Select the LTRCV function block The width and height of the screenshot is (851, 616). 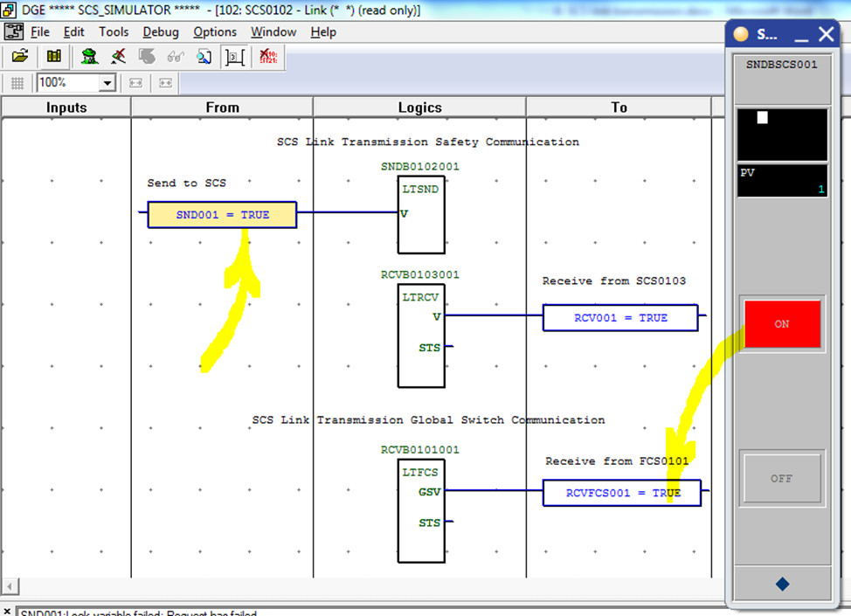[421, 336]
